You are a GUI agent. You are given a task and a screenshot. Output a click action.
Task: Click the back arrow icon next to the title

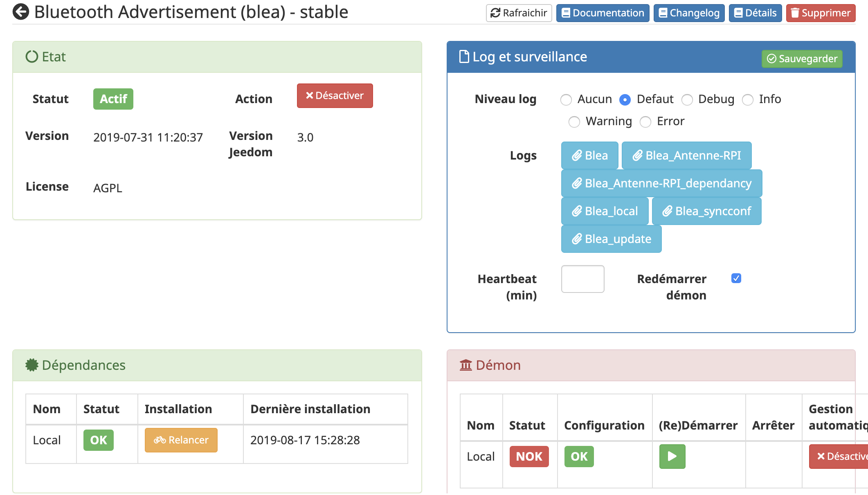click(x=21, y=12)
